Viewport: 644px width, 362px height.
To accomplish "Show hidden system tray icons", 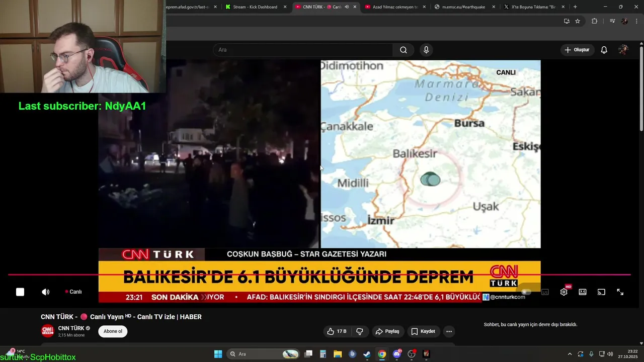I will [x=570, y=354].
